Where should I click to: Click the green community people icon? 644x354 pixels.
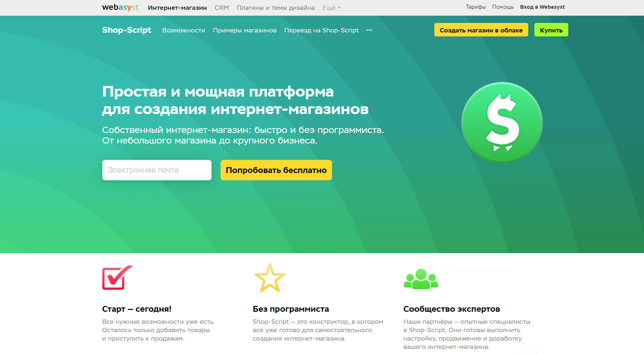tap(421, 279)
